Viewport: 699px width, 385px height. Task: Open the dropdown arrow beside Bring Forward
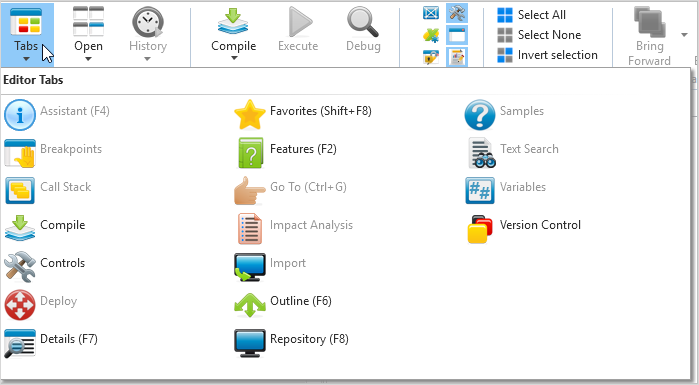tap(684, 35)
